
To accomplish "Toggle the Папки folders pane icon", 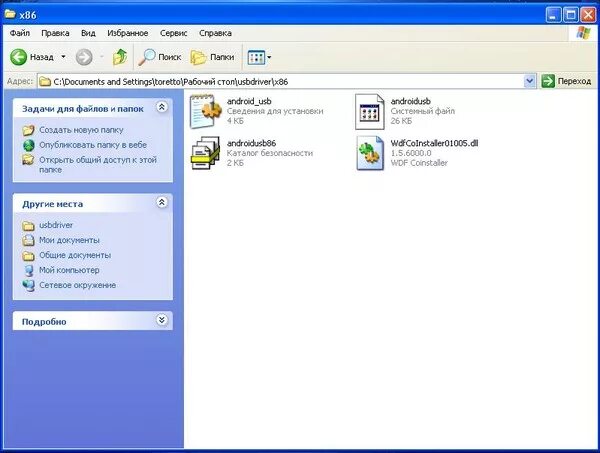I will (198, 57).
